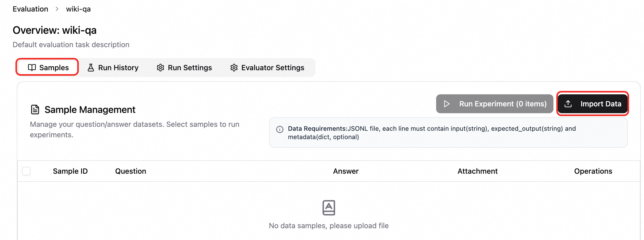Viewport: 644px width, 240px height.
Task: Click the info icon beside Data Requirements
Action: point(280,129)
